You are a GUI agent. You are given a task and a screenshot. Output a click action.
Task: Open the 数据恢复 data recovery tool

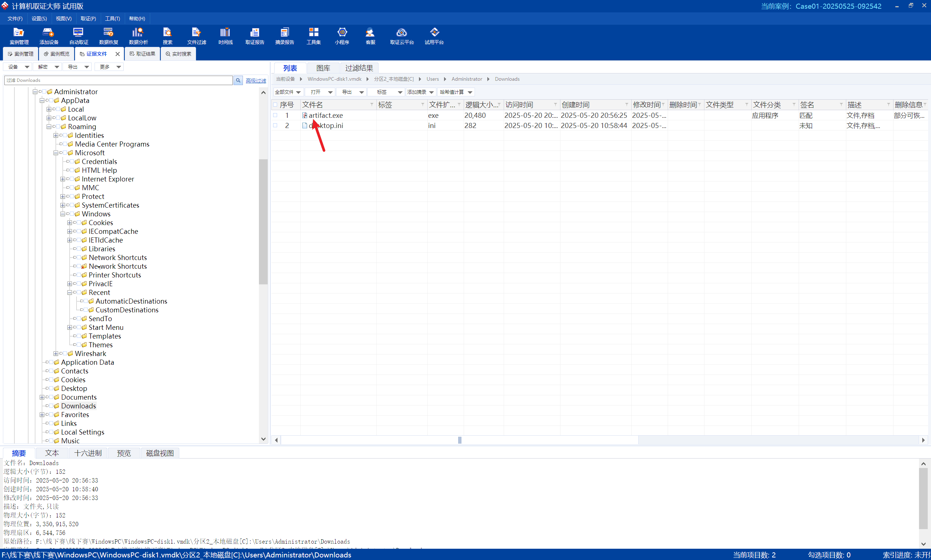(108, 36)
